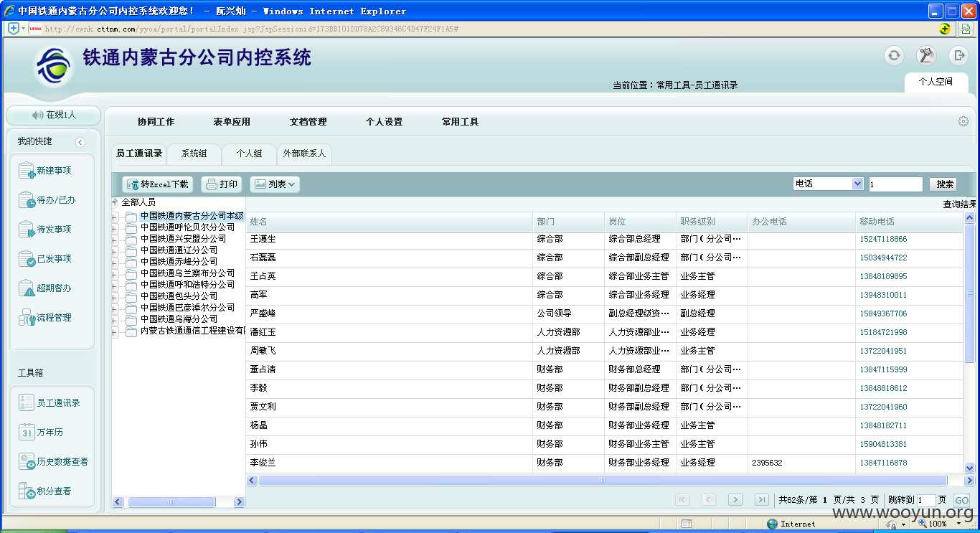The image size is (980, 533).
Task: Go to next page arrow in pager
Action: point(735,499)
